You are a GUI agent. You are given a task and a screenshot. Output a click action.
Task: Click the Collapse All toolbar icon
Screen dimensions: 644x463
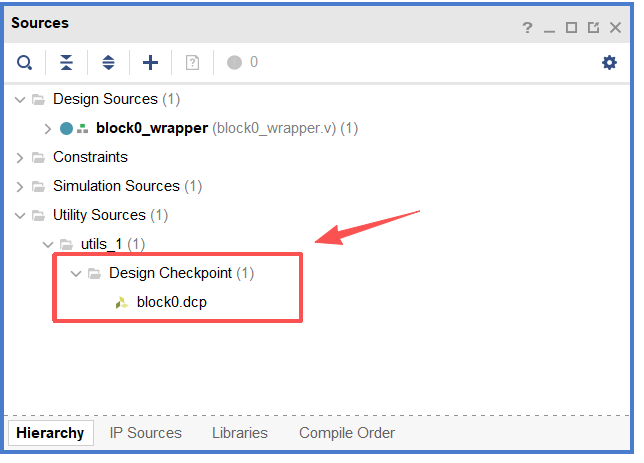pyautogui.click(x=66, y=63)
